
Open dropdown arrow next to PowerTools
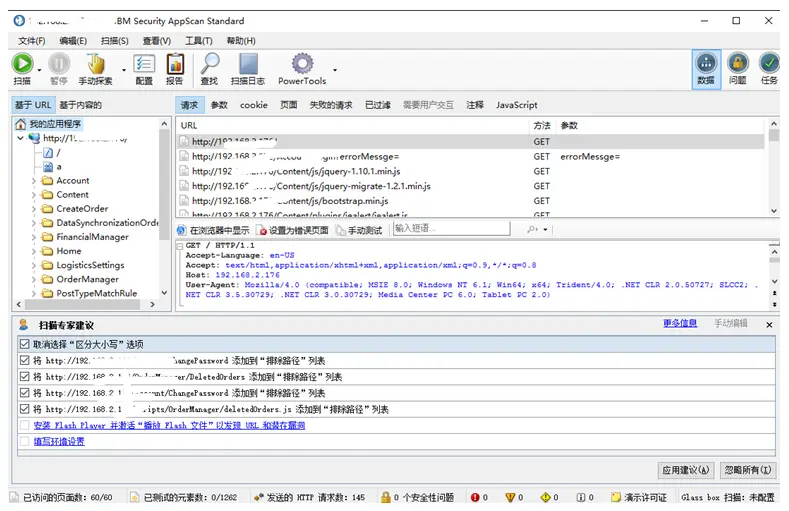[335, 70]
